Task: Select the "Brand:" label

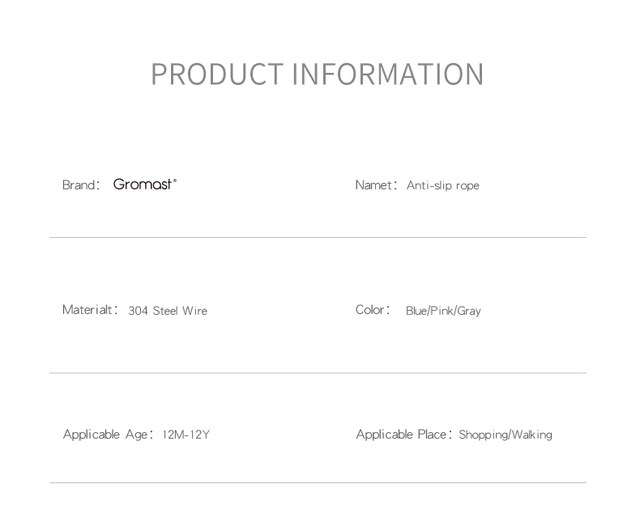Action: click(80, 185)
